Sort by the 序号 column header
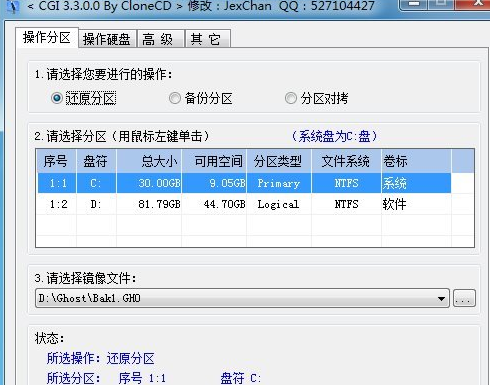The image size is (490, 385). [x=56, y=161]
